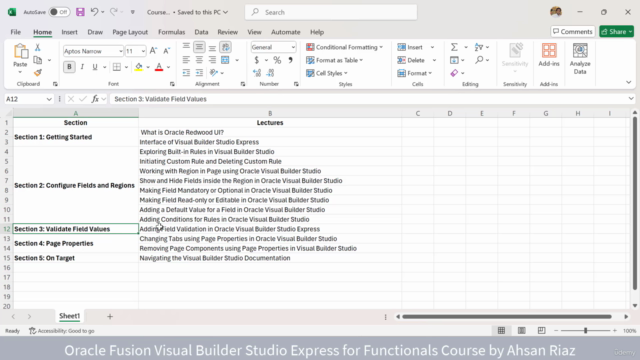Collapse the ribbon using the chevron
The width and height of the screenshot is (640, 360).
click(x=629, y=82)
